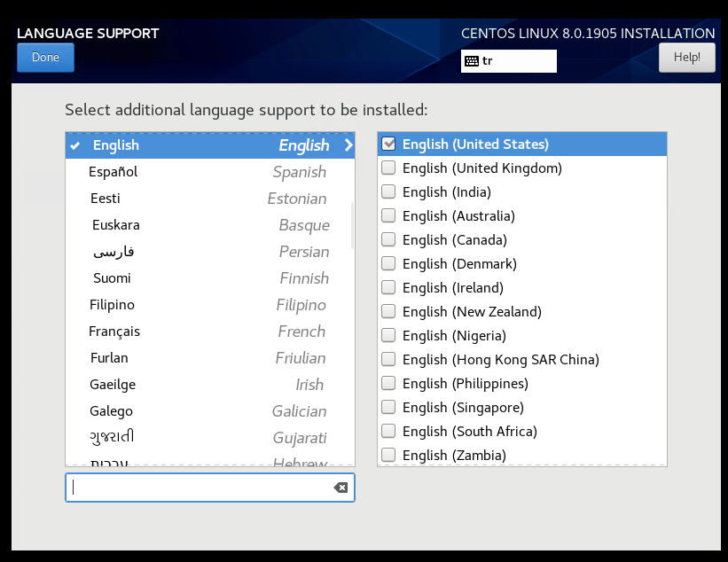This screenshot has height=562, width=728.
Task: Enable English (Nigeria) checkbox
Action: (388, 336)
